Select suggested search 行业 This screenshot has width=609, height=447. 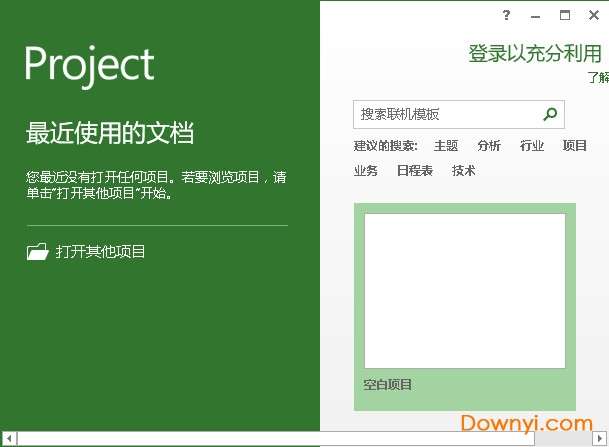[532, 146]
